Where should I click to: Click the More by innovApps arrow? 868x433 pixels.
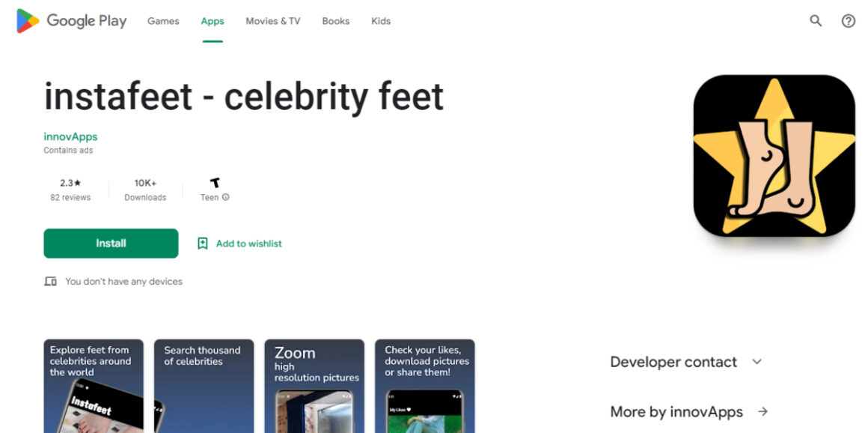pyautogui.click(x=762, y=411)
